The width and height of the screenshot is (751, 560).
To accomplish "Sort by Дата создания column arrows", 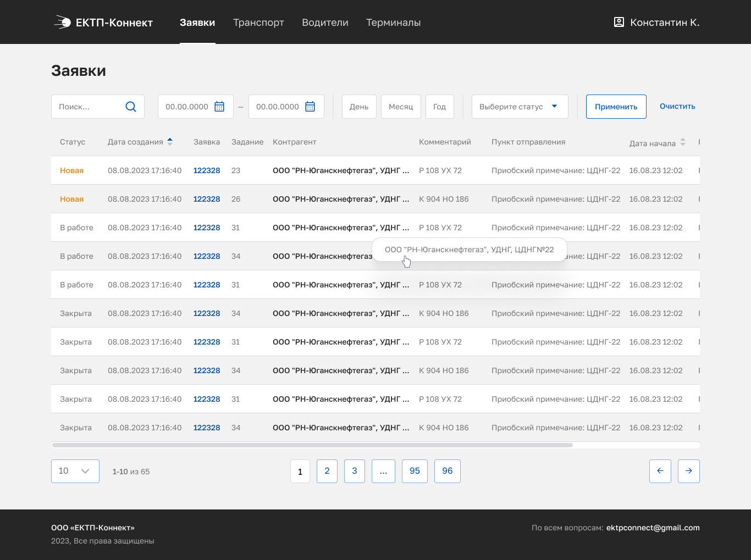I will coord(170,142).
